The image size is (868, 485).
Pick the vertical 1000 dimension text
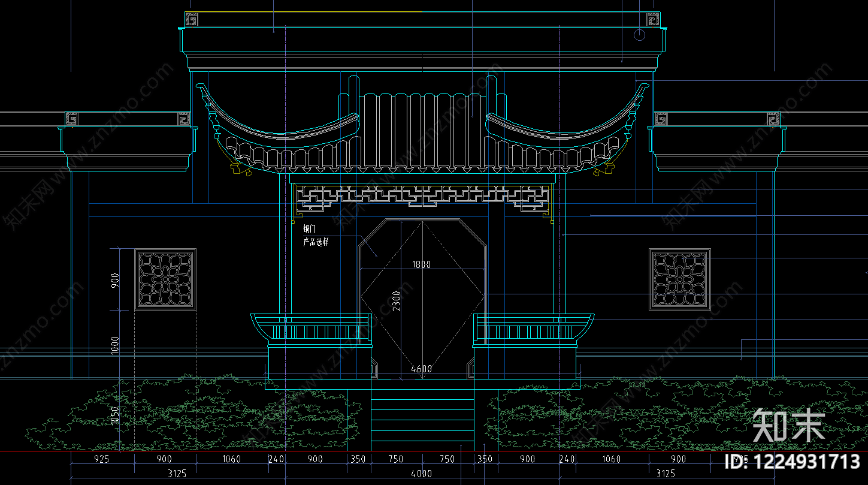coord(115,345)
